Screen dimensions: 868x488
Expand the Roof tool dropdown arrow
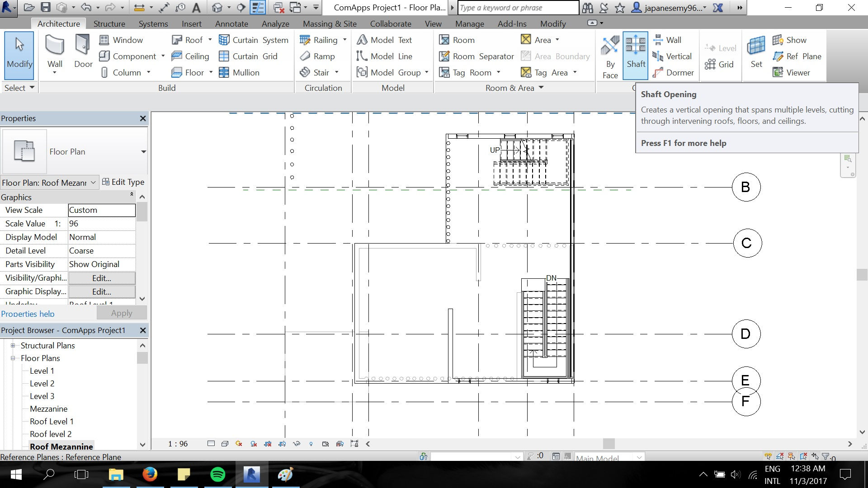point(210,40)
